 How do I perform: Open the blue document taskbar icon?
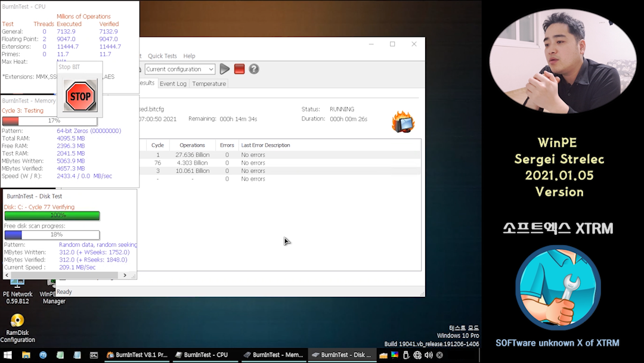click(77, 355)
